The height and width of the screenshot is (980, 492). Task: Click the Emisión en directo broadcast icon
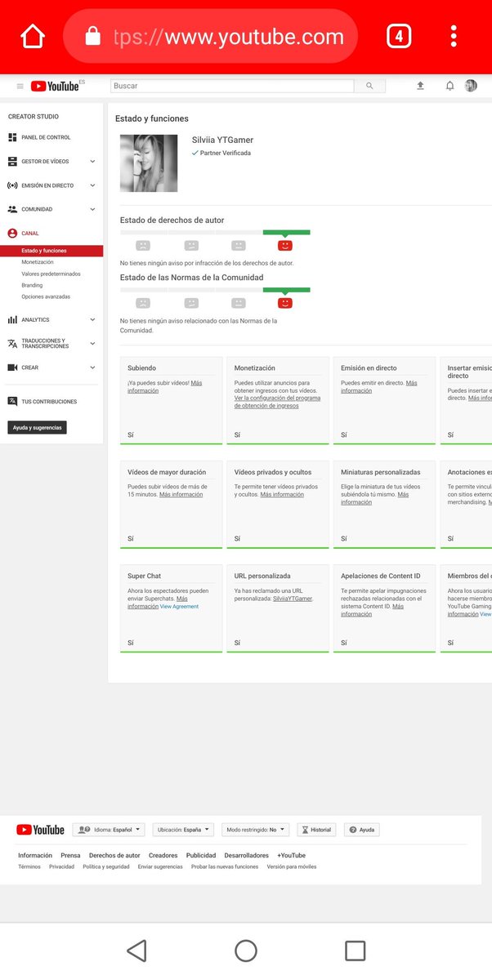pyautogui.click(x=12, y=185)
